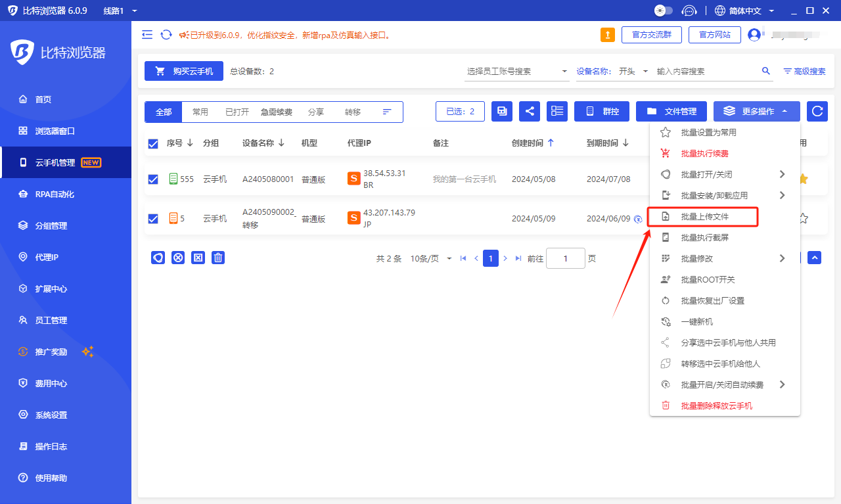Image resolution: width=841 pixels, height=504 pixels.
Task: Go to the last page arrow
Action: [x=518, y=259]
